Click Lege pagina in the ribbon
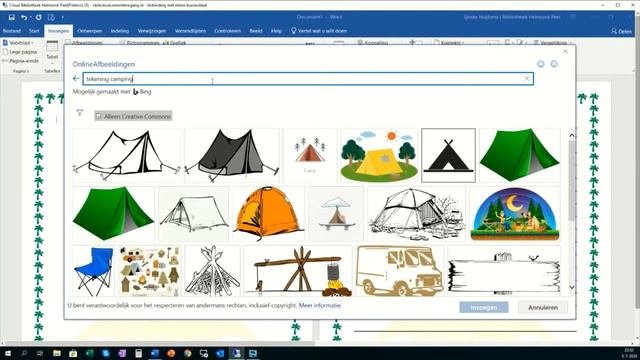 [x=20, y=52]
